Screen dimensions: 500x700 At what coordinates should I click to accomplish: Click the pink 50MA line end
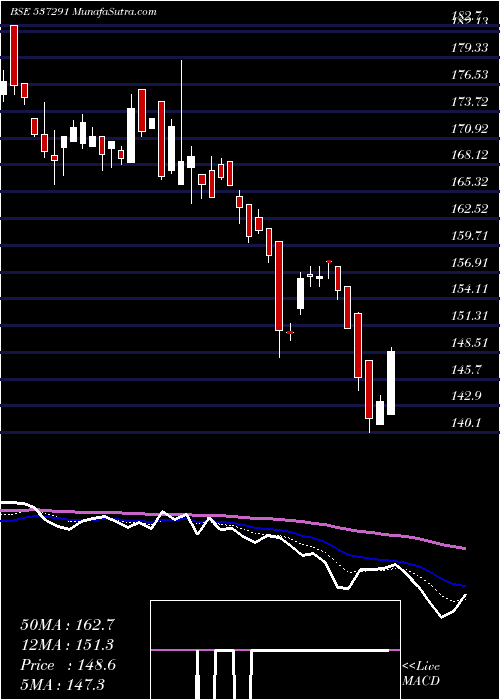pos(464,548)
